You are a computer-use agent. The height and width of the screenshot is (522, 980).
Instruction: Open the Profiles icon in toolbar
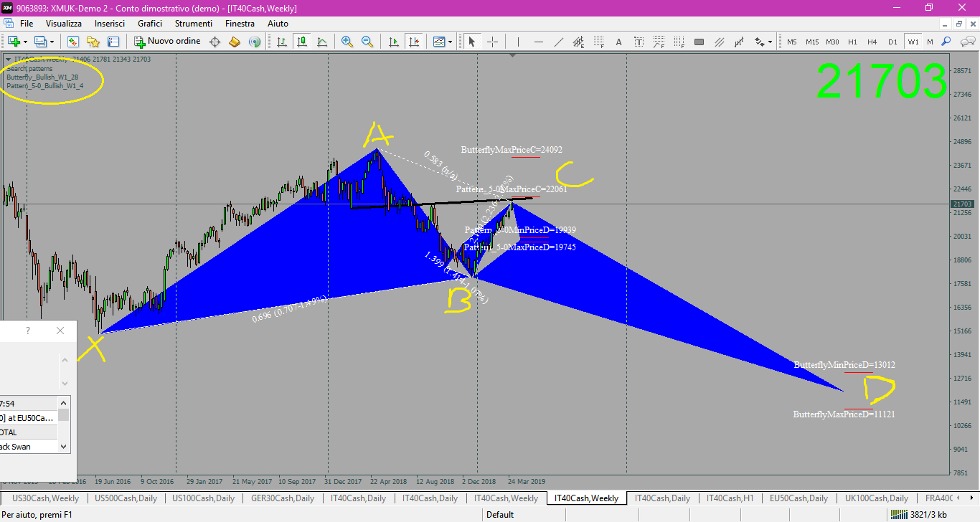(41, 42)
